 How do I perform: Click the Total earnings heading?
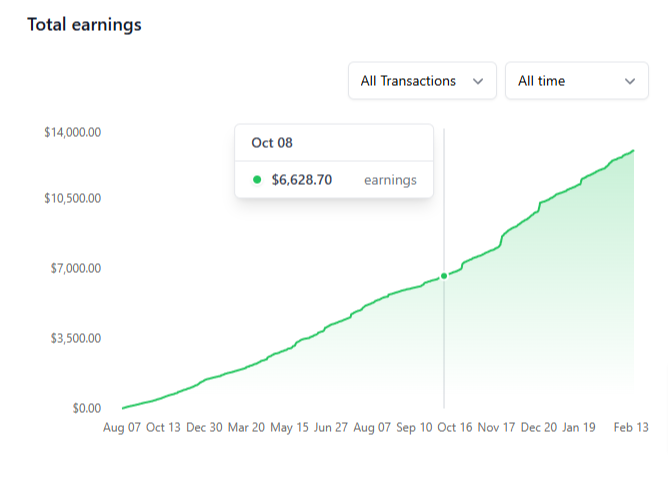coord(84,25)
